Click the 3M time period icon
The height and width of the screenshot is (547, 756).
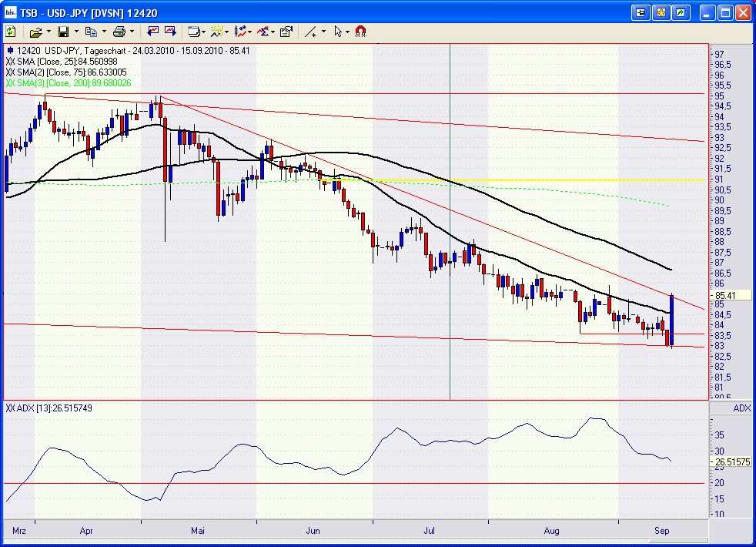(x=216, y=32)
